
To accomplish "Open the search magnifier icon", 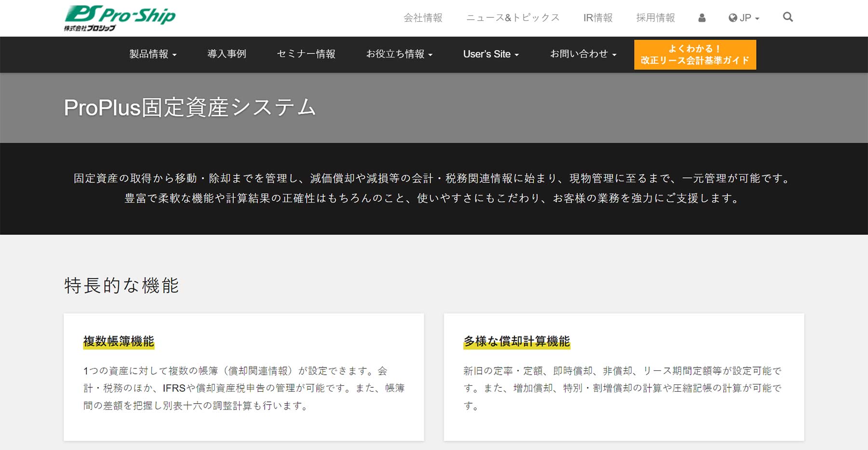I will coord(788,17).
